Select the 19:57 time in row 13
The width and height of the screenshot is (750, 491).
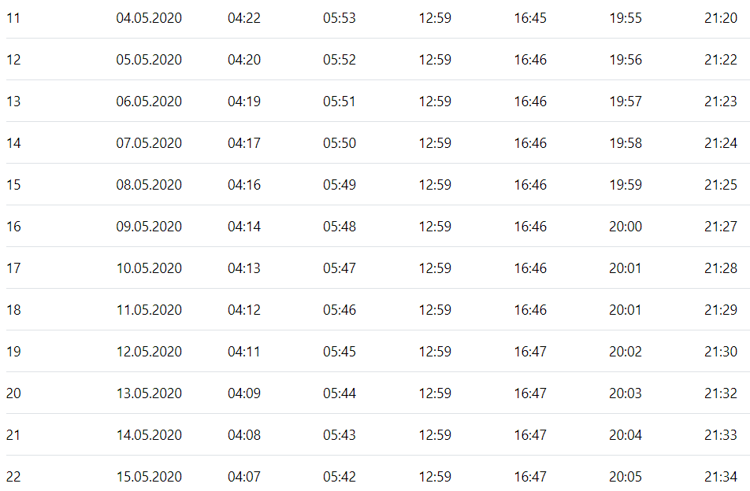pyautogui.click(x=625, y=101)
